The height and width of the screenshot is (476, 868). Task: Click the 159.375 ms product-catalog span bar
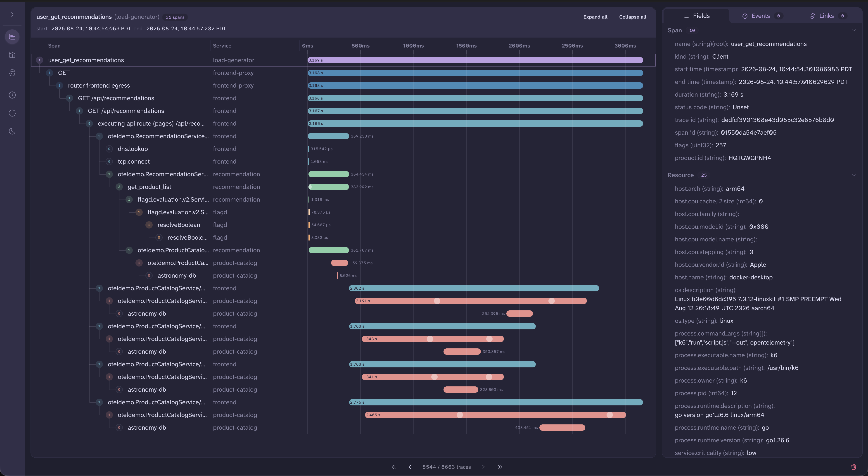click(x=339, y=263)
